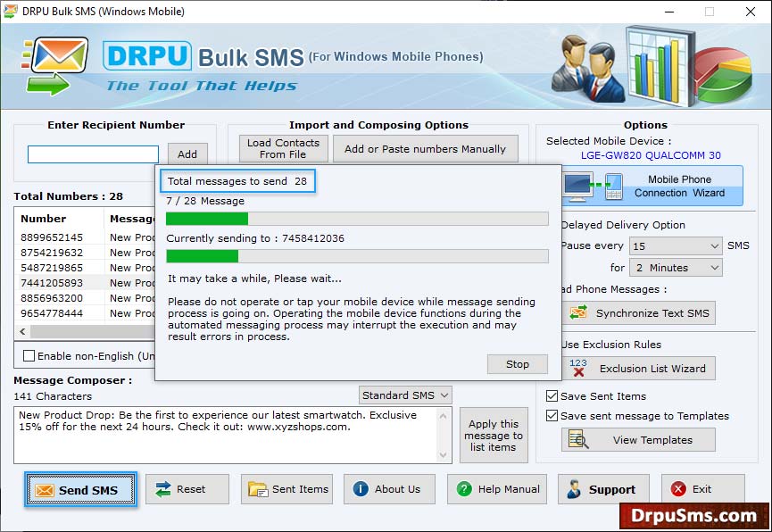Click the Support person icon

(x=574, y=489)
